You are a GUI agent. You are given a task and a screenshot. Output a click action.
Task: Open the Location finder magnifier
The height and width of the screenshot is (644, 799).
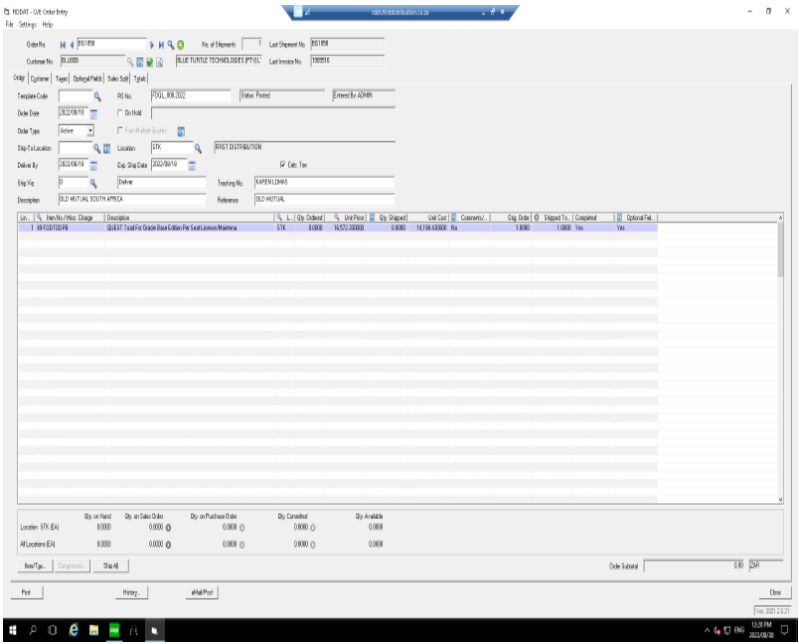pos(198,148)
